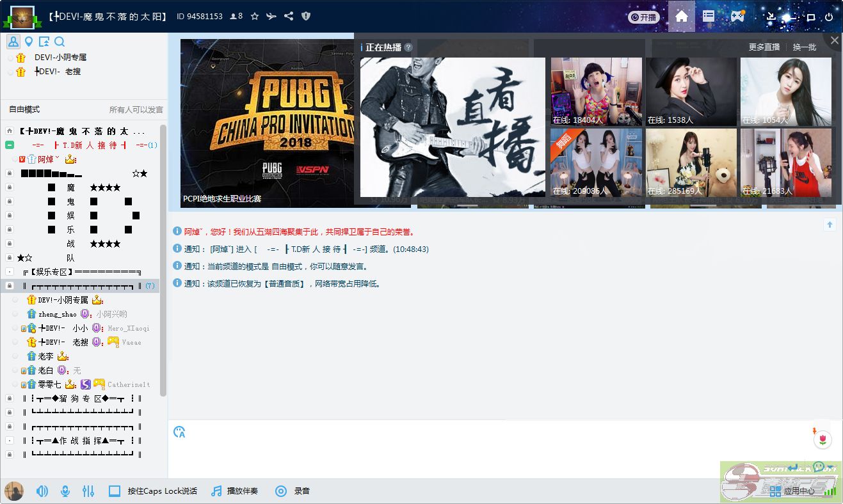Open the channel search icon

pyautogui.click(x=60, y=42)
